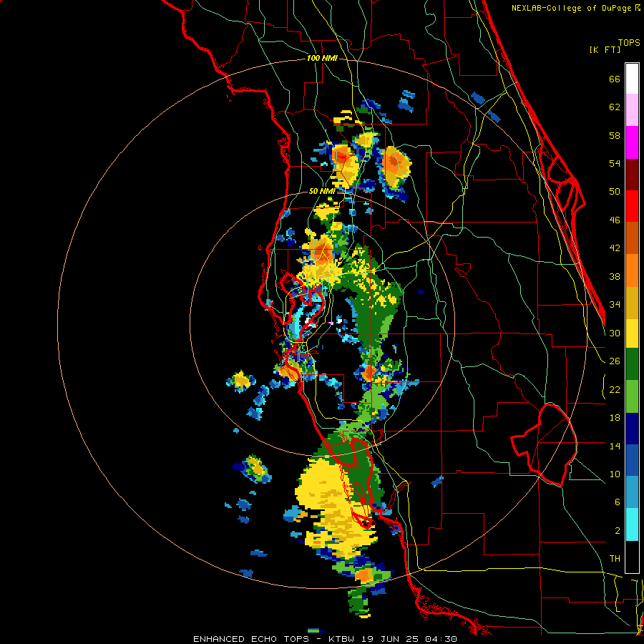Click the legend value 2
Screen dimensions: 644x644
coord(617,531)
